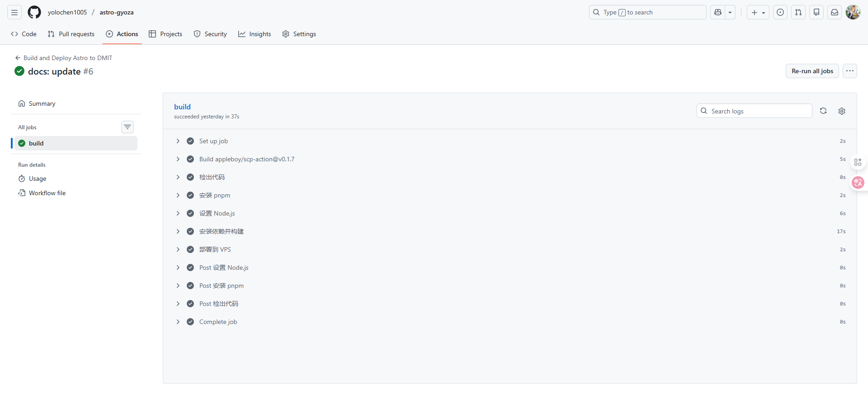Open the Copilot chat icon in the header
Screen dimensions: 868x413
pos(718,12)
